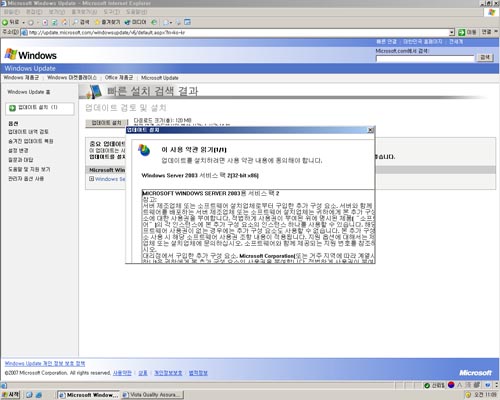500x400 pixels.
Task: Refresh the page via toolbar icon
Action: coord(55,23)
